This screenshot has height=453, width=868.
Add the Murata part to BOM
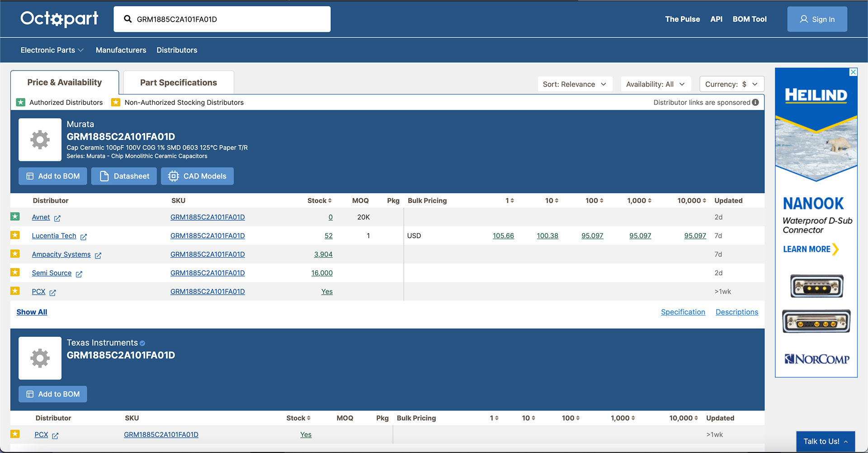(53, 176)
